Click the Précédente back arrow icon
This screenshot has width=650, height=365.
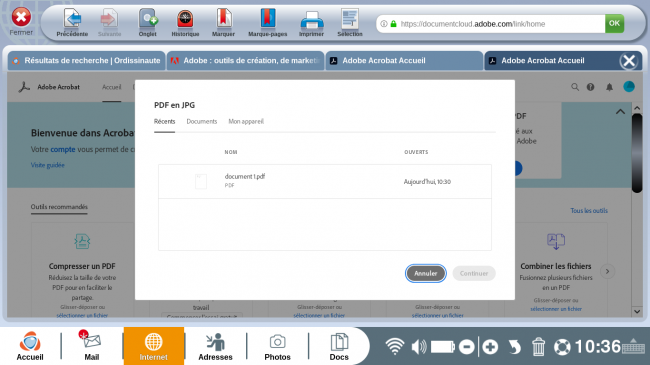(x=72, y=19)
